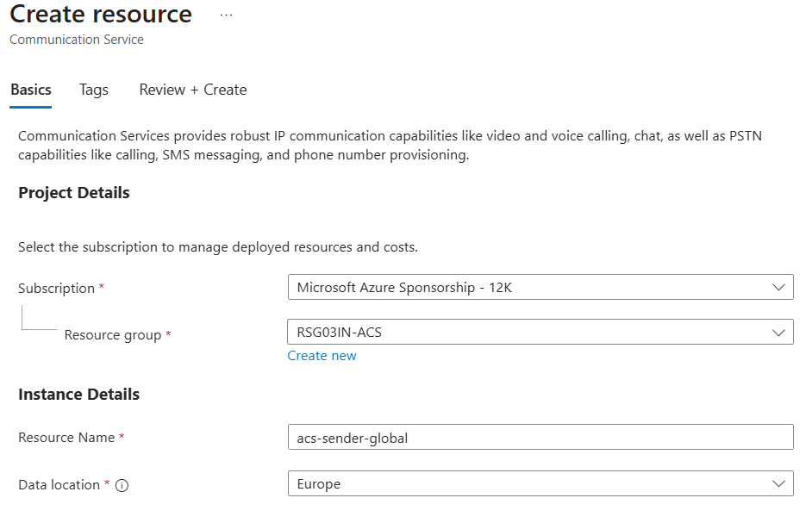The image size is (812, 523).
Task: Open the ellipsis menu beside Create resource
Action: click(227, 16)
